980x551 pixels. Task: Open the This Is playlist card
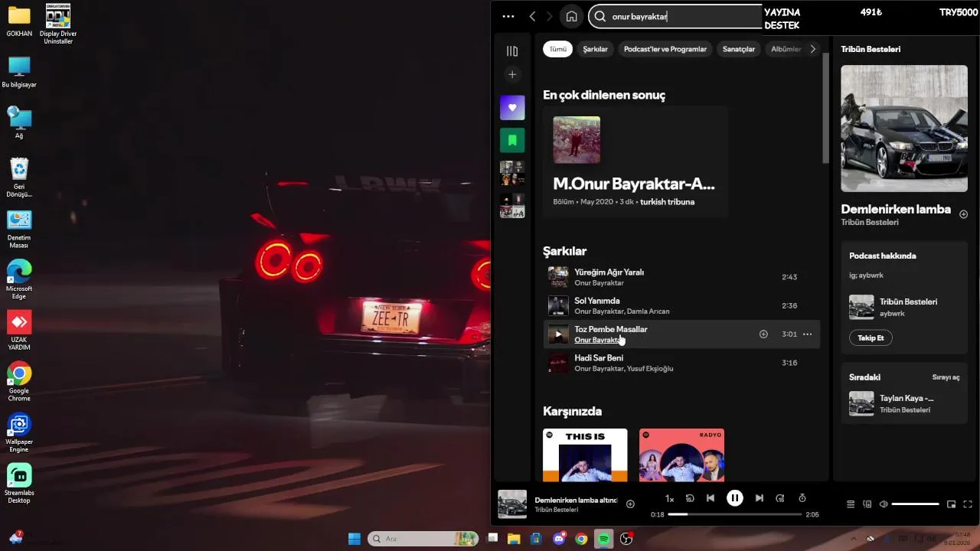point(585,455)
